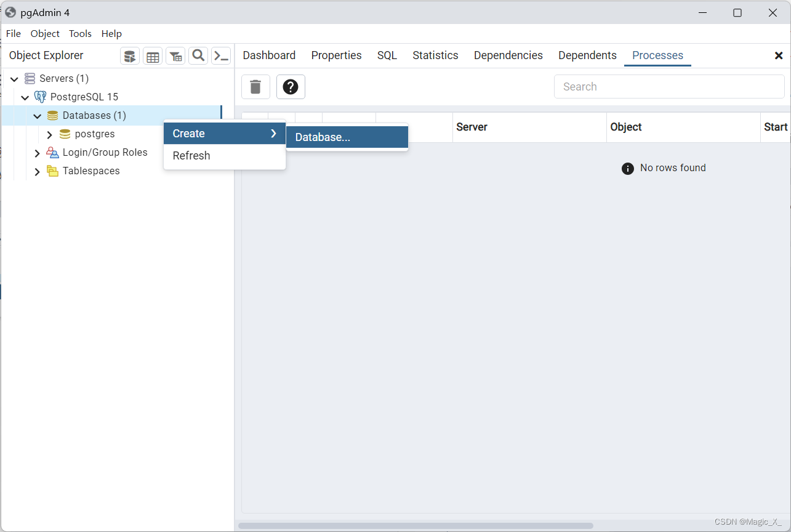The image size is (791, 532).
Task: Open the Help menu
Action: tap(111, 33)
